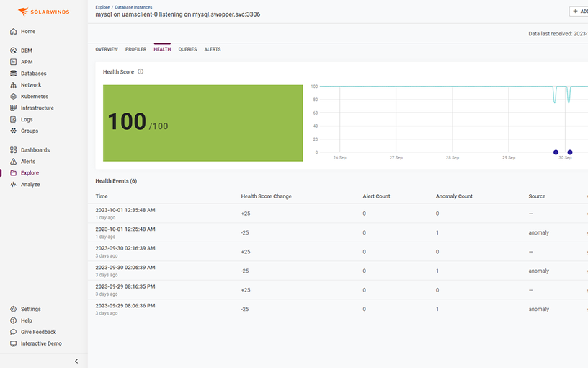Click anomaly source in 08:06:36 PM row
The height and width of the screenshot is (368, 588).
539,310
